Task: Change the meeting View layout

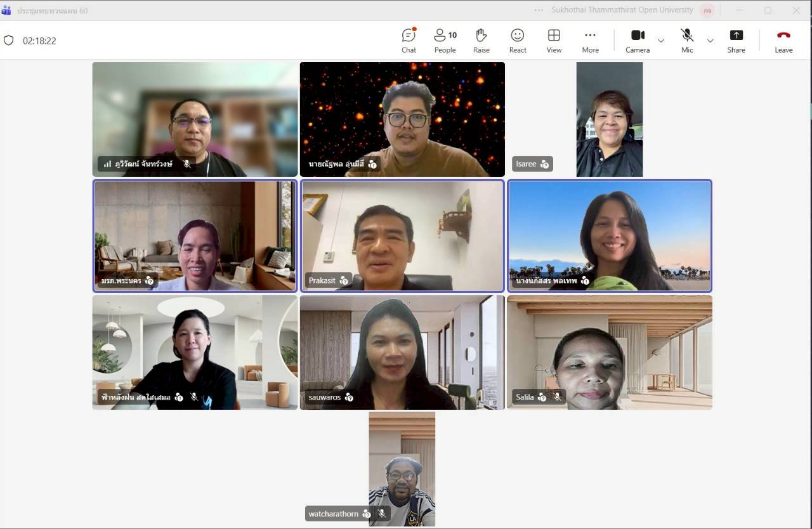Action: tap(554, 41)
